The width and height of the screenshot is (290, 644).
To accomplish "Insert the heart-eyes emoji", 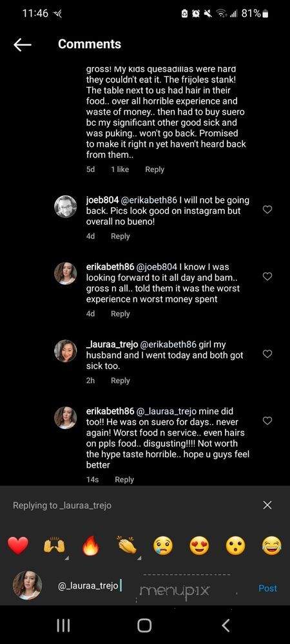I will pyautogui.click(x=199, y=546).
